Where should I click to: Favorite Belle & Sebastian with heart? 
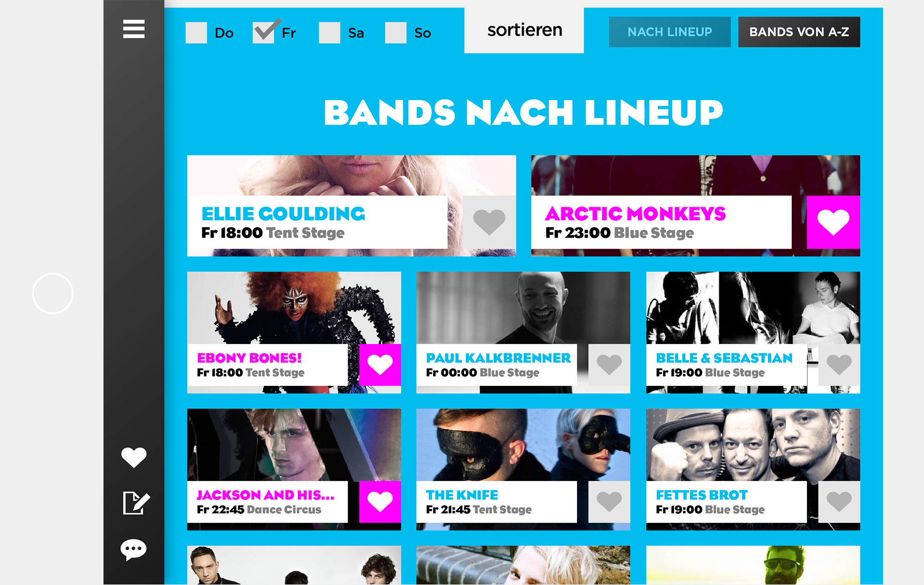[839, 365]
